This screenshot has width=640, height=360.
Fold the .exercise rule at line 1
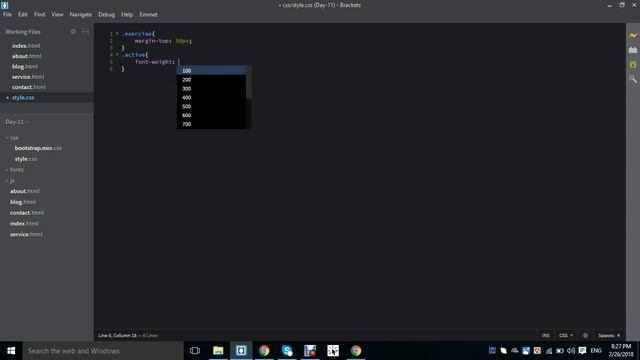click(117, 33)
